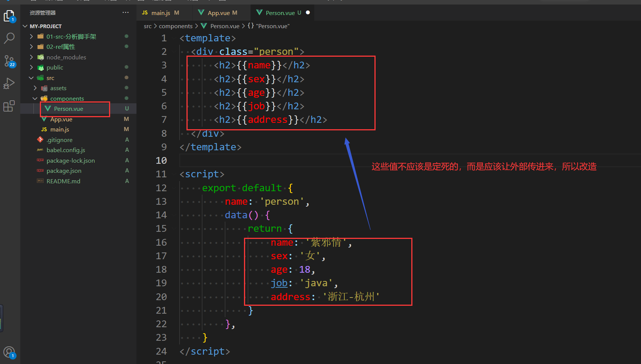Open Source Control with 22 changes badge
The width and height of the screenshot is (641, 364).
tap(9, 61)
